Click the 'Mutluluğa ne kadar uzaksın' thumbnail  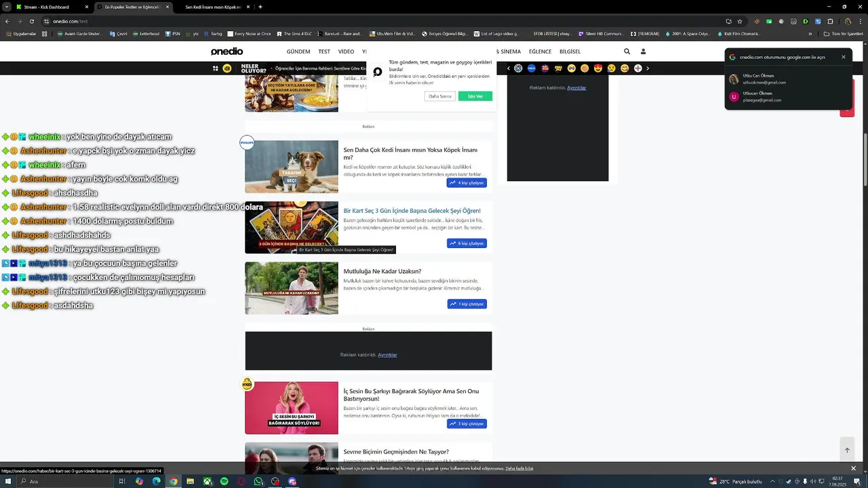(x=292, y=288)
